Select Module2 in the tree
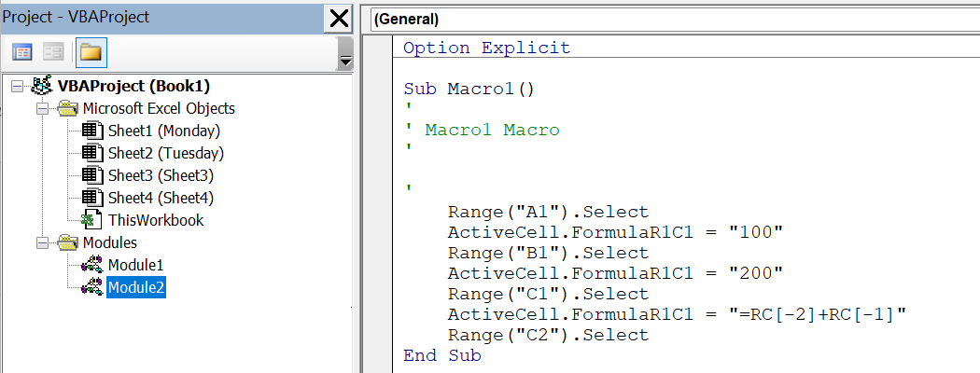 pos(135,287)
